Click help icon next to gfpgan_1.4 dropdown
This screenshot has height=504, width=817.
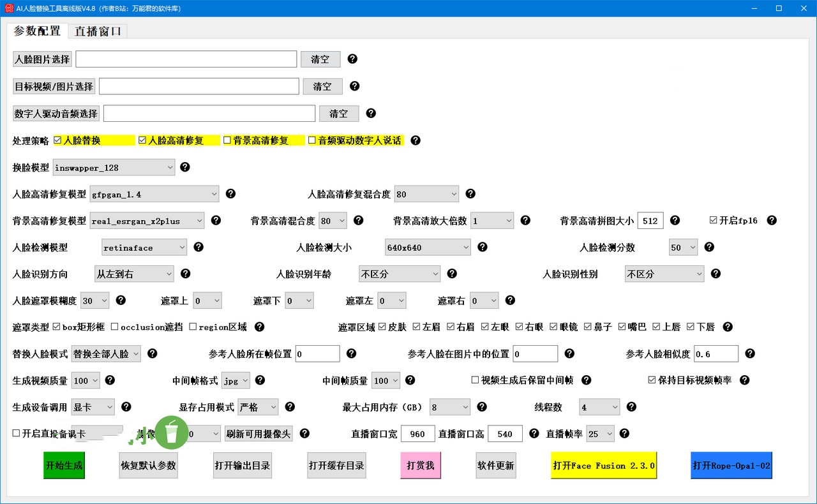[x=230, y=193]
